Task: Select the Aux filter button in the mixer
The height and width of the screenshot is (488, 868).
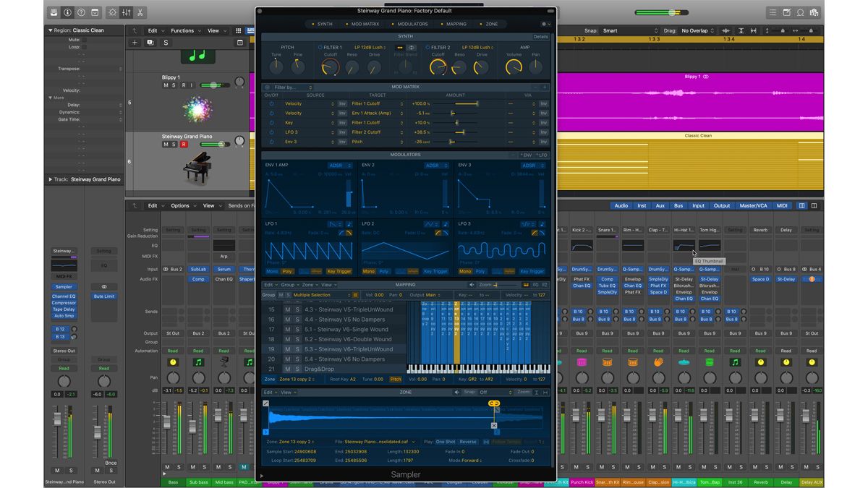Action: pos(660,206)
